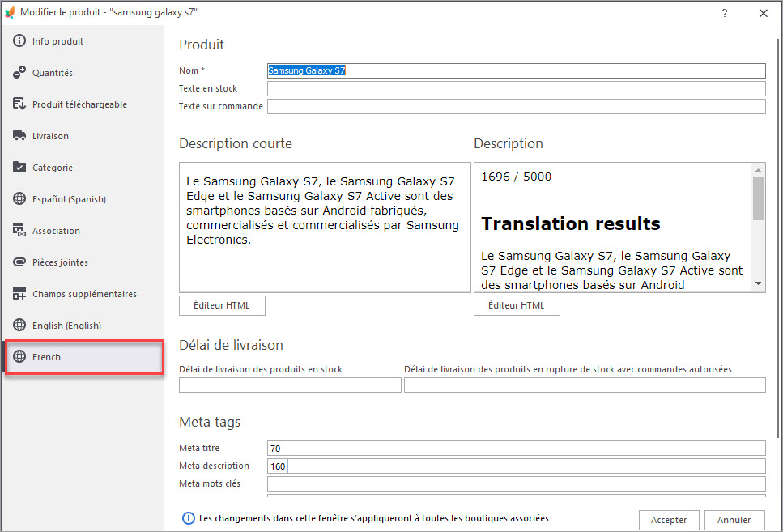This screenshot has height=532, width=783.
Task: Click the 1696 / 5000 character counter
Action: click(x=517, y=177)
